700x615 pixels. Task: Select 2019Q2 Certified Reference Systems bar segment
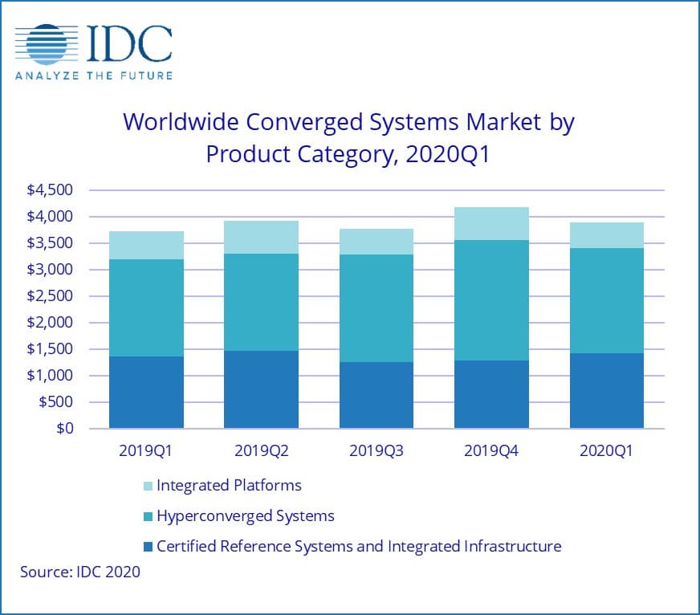[261, 390]
